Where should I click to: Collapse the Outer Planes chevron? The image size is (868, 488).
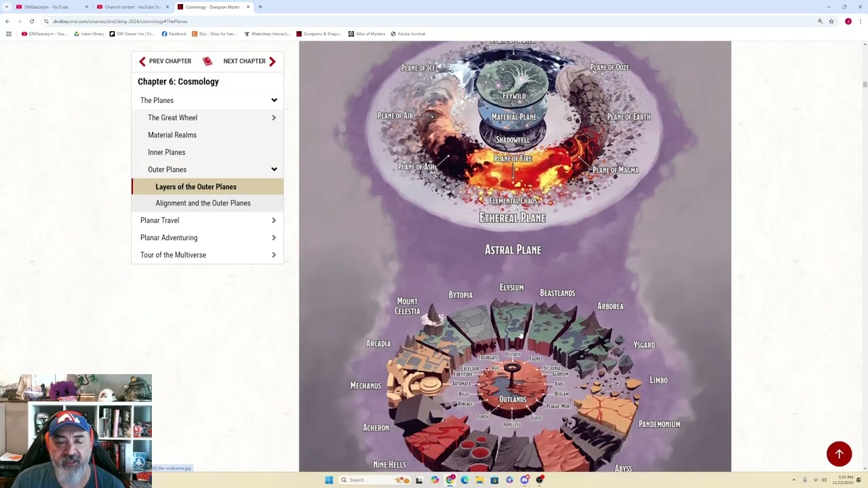tap(274, 169)
